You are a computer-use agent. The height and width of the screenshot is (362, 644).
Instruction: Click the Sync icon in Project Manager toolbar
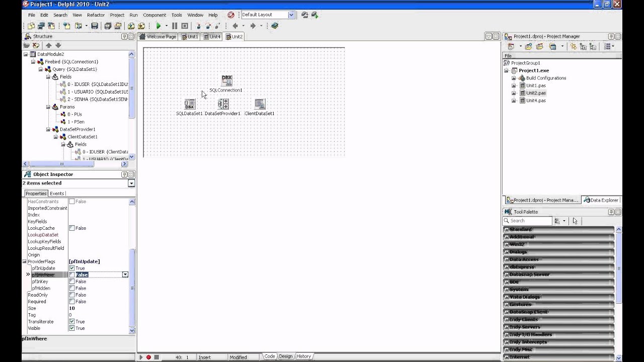coord(574,46)
